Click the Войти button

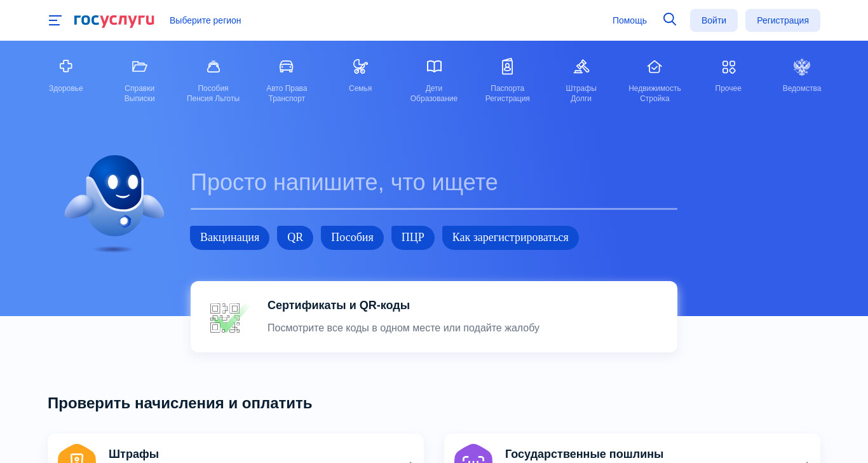714,20
